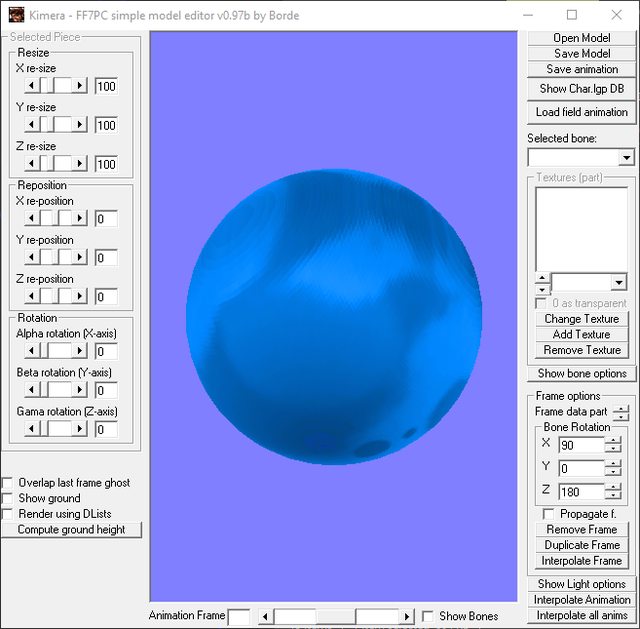This screenshot has height=629, width=640.
Task: Click Compute ground height button
Action: 71,529
